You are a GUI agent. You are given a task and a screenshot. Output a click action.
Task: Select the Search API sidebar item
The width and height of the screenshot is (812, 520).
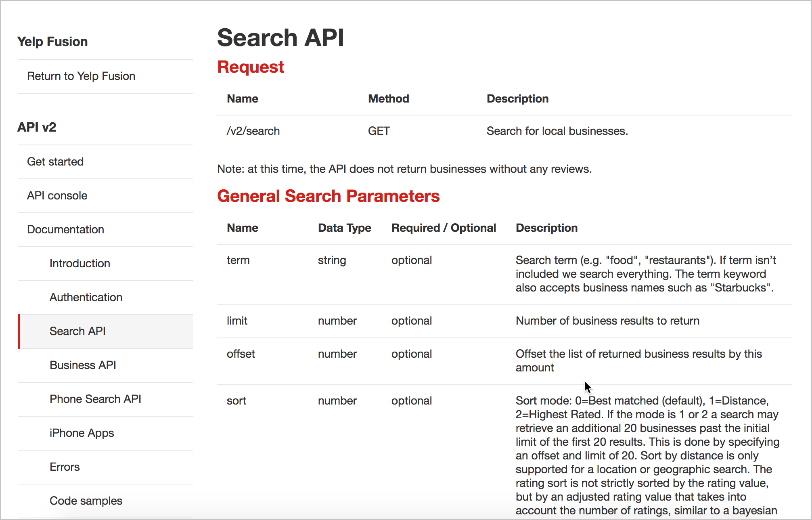pyautogui.click(x=77, y=331)
